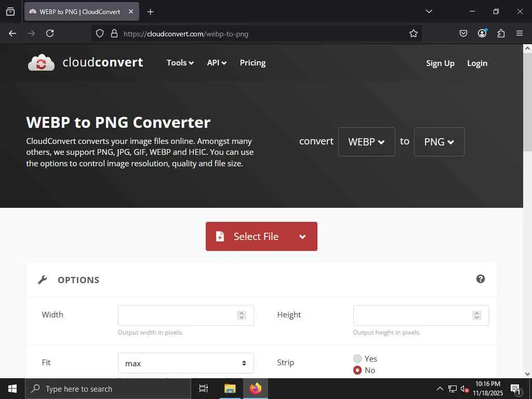The height and width of the screenshot is (399, 532).
Task: Click Firefox icon in taskbar
Action: [x=256, y=389]
